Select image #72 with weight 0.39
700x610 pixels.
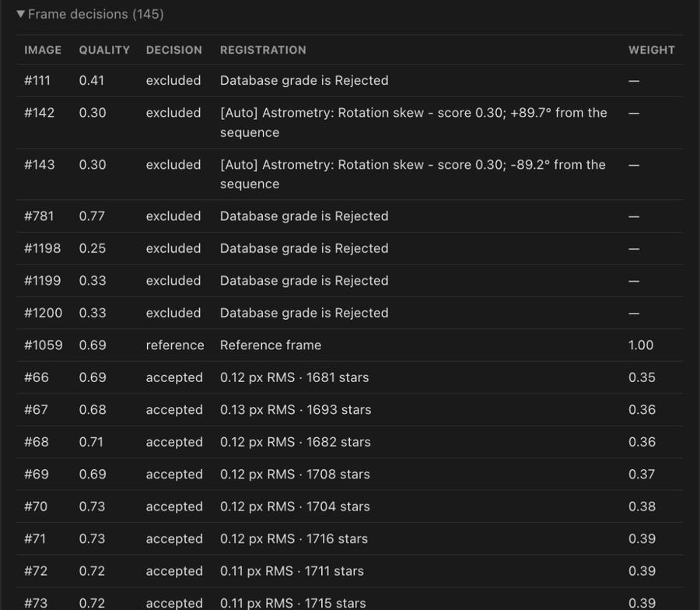click(x=349, y=570)
